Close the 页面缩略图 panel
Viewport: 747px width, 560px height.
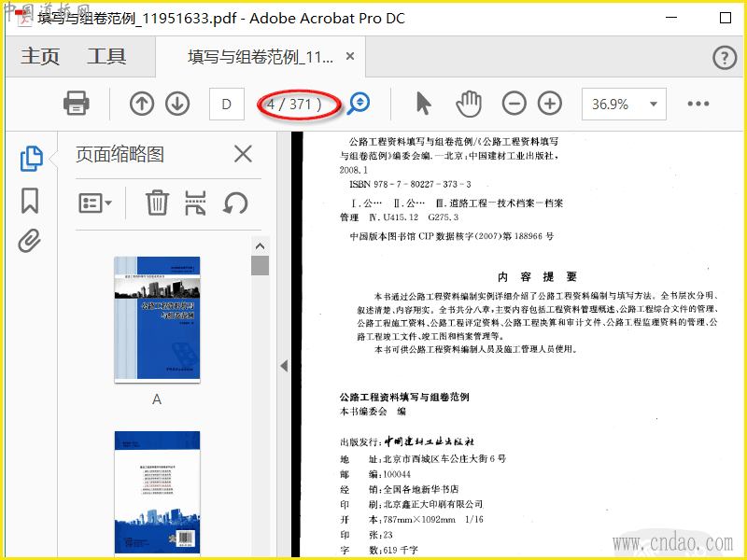243,154
